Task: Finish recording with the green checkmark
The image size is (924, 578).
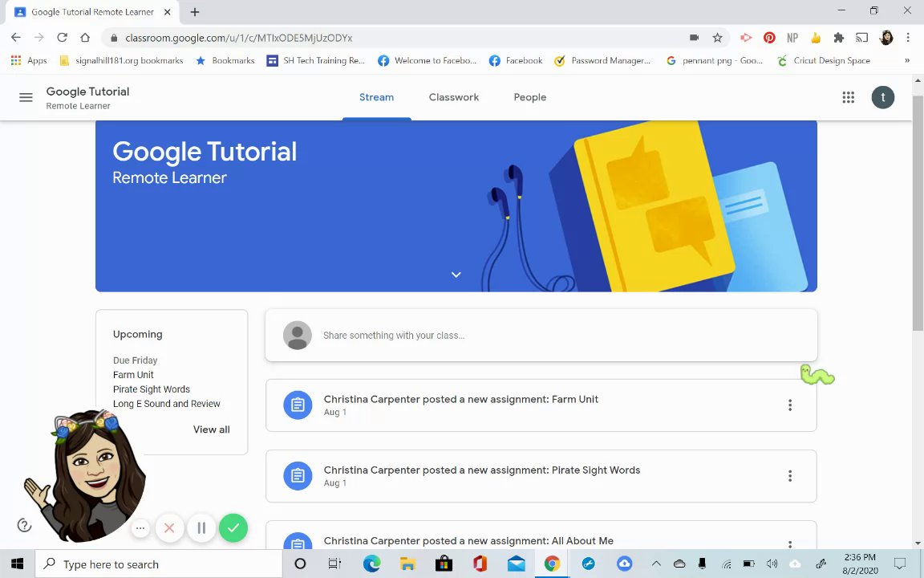Action: [233, 528]
